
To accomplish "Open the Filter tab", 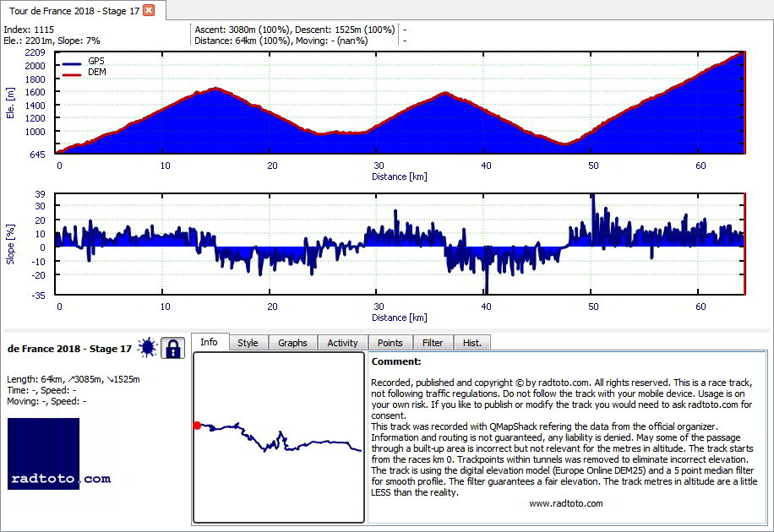I will (x=433, y=343).
